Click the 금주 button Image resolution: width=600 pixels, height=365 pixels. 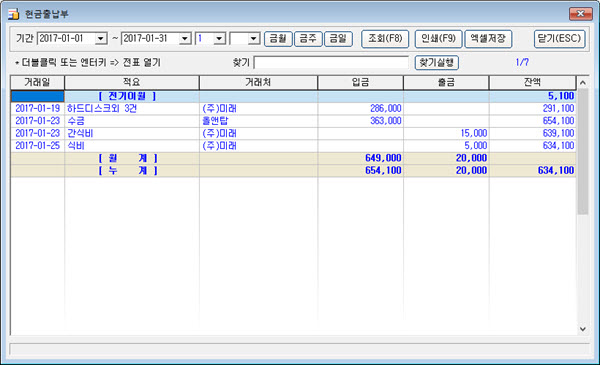tap(308, 39)
